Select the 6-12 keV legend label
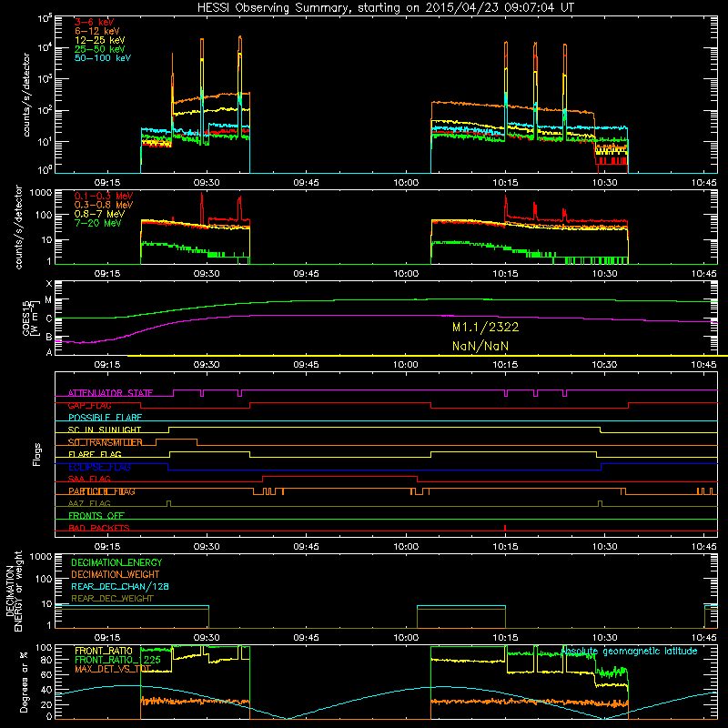The image size is (728, 728). tap(97, 31)
